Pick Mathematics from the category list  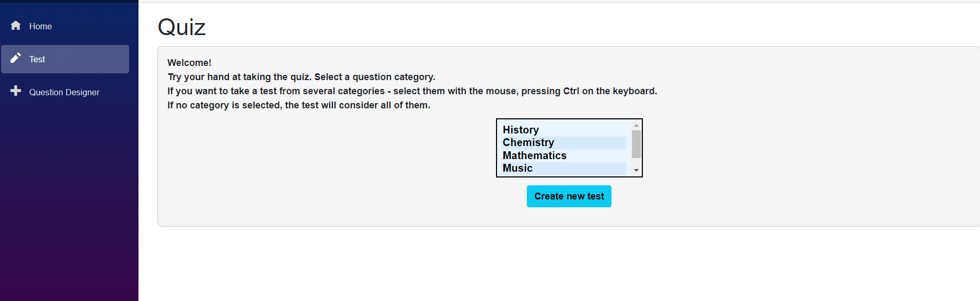coord(534,155)
